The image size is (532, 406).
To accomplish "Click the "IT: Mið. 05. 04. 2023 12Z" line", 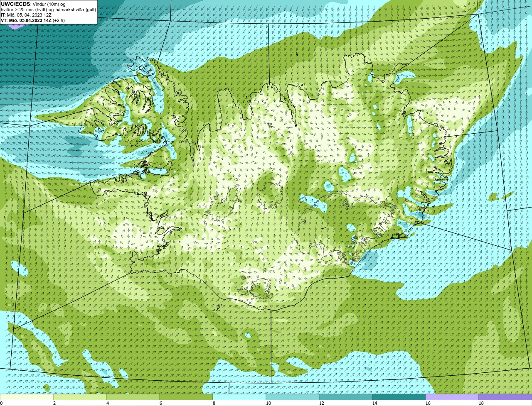I will [26, 15].
